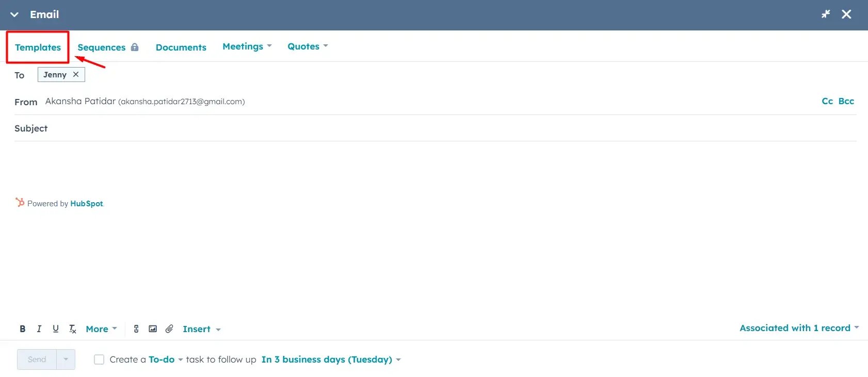Enable Create a To-do task checkbox
The height and width of the screenshot is (377, 868).
[99, 359]
